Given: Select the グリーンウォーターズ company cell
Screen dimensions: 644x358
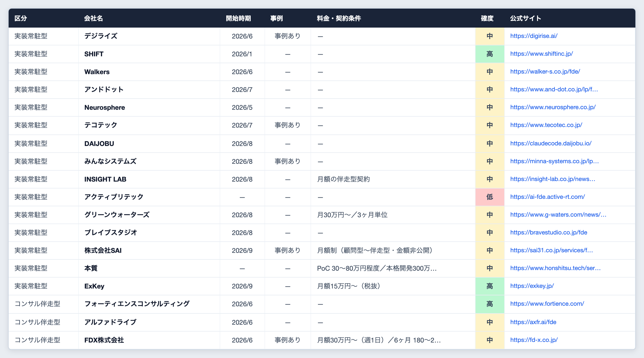Looking at the screenshot, I should (149, 215).
